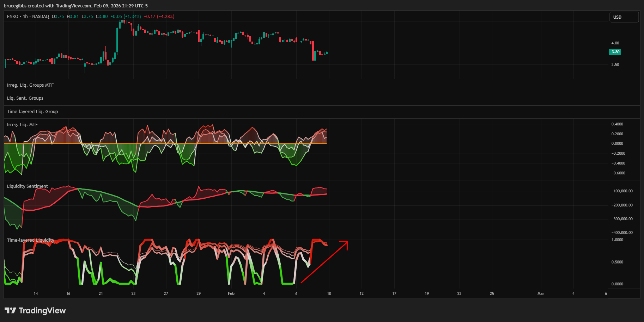Click the Mar label on time axis

pos(541,293)
